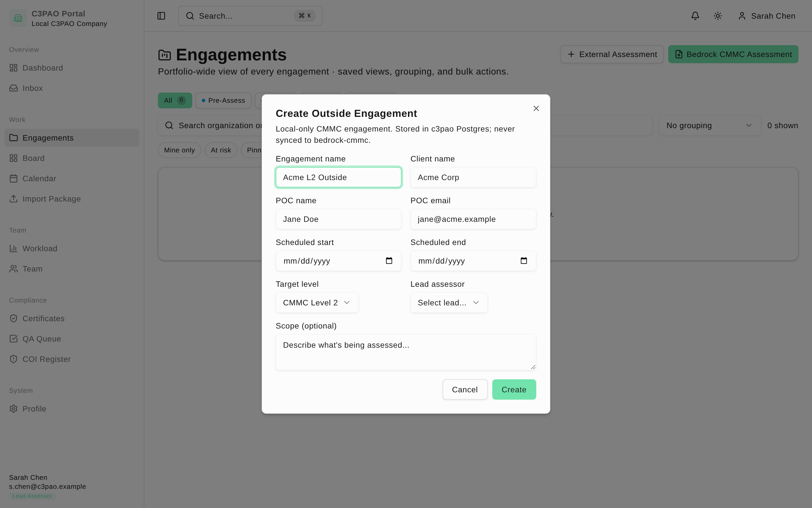
Task: Click External Assessment button
Action: [x=612, y=54]
